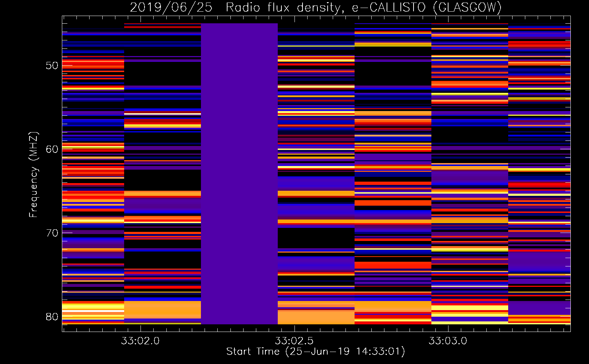The height and width of the screenshot is (364, 589).
Task: Click the '80' frequency tick label
Action: (52, 317)
